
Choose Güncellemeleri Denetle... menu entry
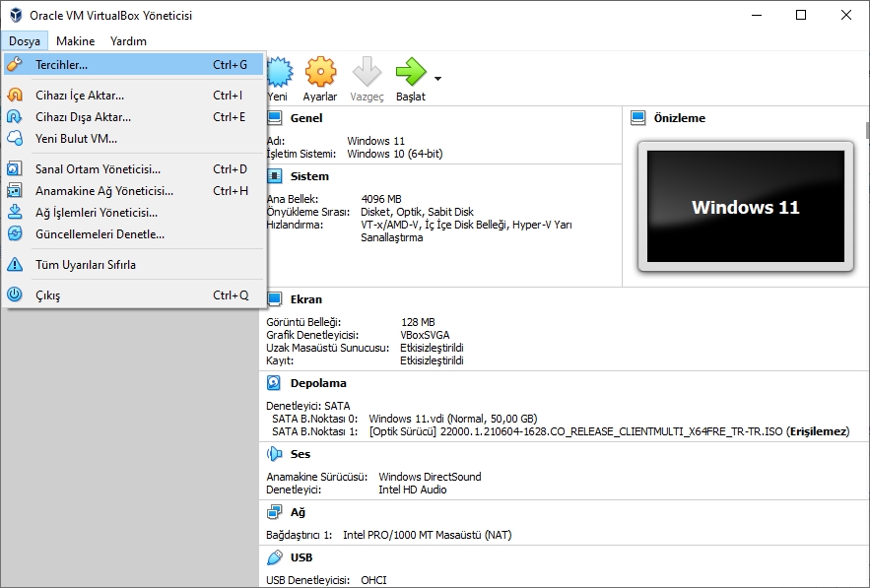(134, 233)
